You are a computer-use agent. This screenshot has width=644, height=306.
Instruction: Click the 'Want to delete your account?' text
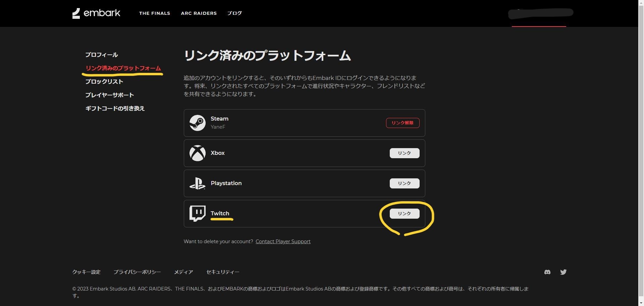click(x=218, y=242)
